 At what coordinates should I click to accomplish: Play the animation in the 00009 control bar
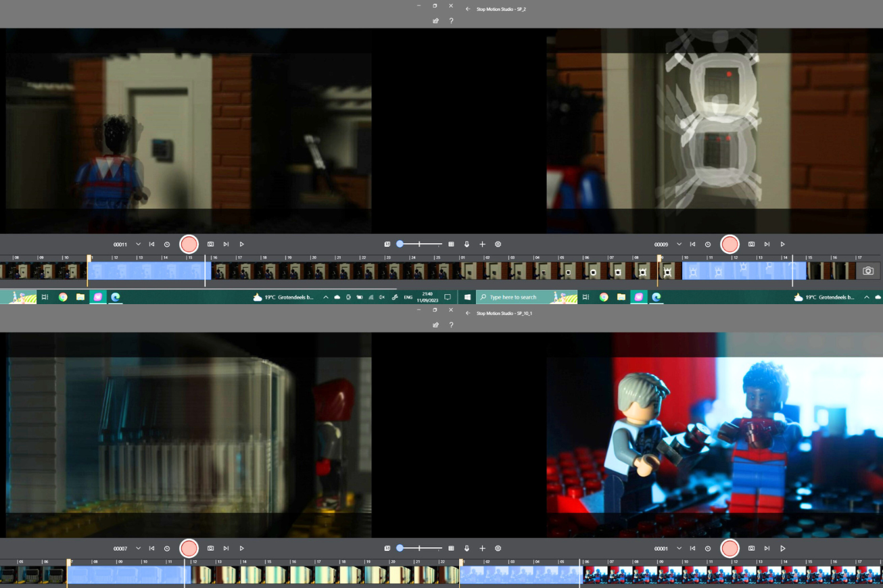(782, 245)
